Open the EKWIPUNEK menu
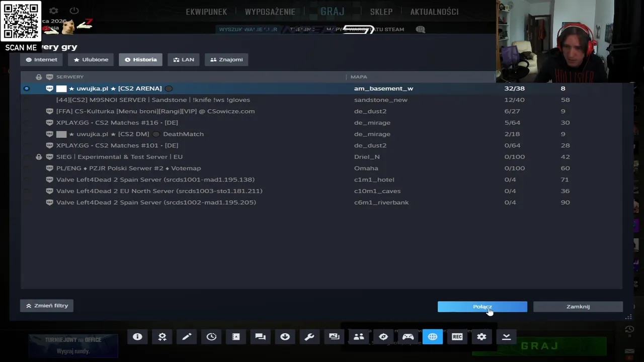The height and width of the screenshot is (362, 644). [206, 12]
